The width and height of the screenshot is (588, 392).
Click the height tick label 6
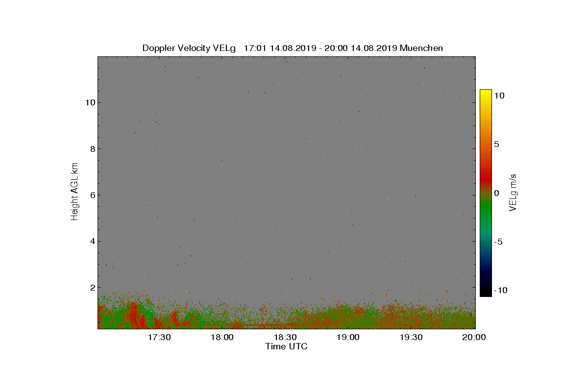click(92, 195)
